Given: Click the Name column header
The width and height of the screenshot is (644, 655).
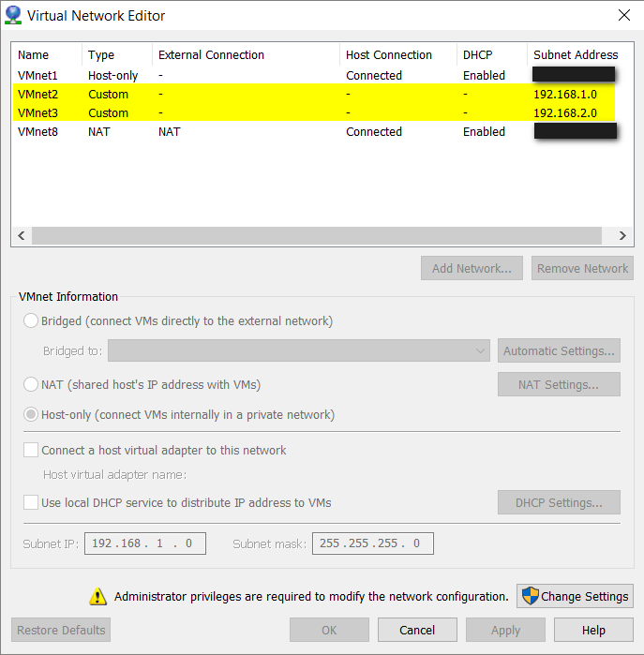Looking at the screenshot, I should click(46, 54).
